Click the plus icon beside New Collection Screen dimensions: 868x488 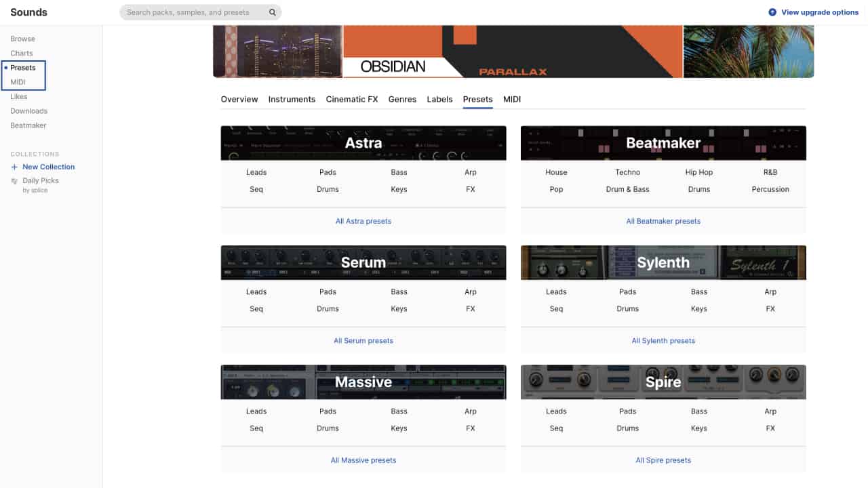[x=15, y=167]
